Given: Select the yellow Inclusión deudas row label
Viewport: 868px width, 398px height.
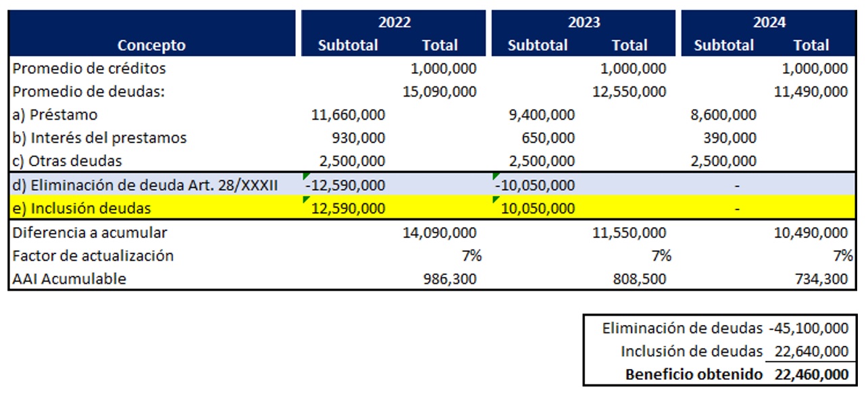Looking at the screenshot, I should [x=82, y=208].
